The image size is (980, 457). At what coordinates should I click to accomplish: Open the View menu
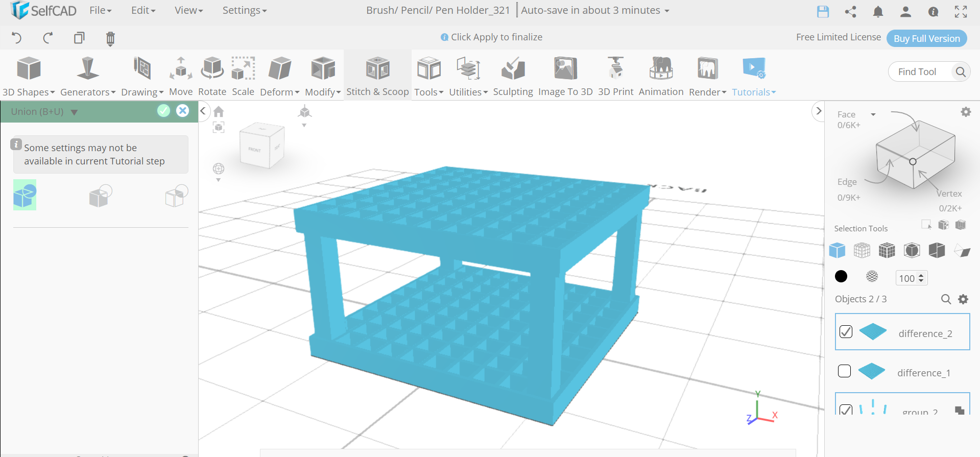pyautogui.click(x=188, y=10)
